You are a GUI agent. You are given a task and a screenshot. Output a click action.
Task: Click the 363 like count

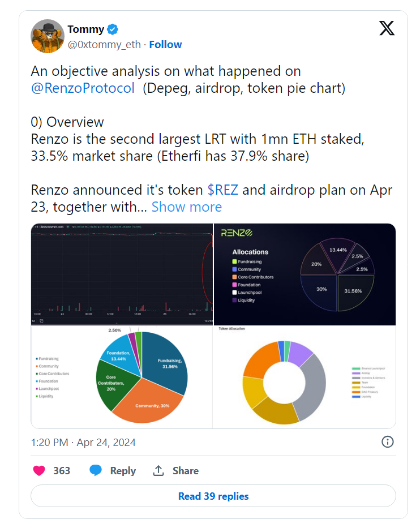pos(62,470)
